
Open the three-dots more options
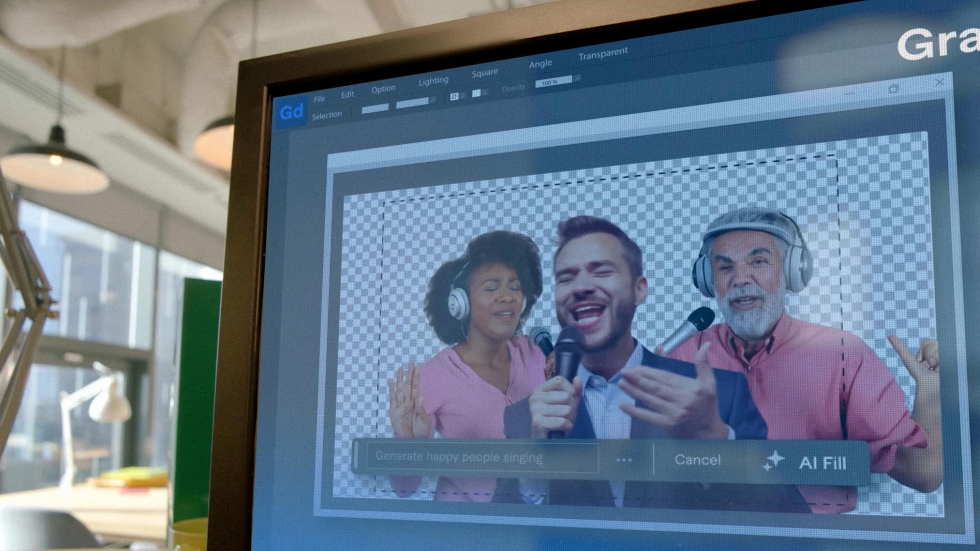pos(624,460)
